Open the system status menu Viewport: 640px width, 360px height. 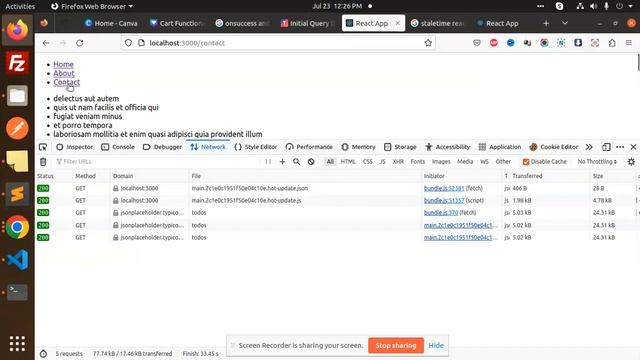606,6
